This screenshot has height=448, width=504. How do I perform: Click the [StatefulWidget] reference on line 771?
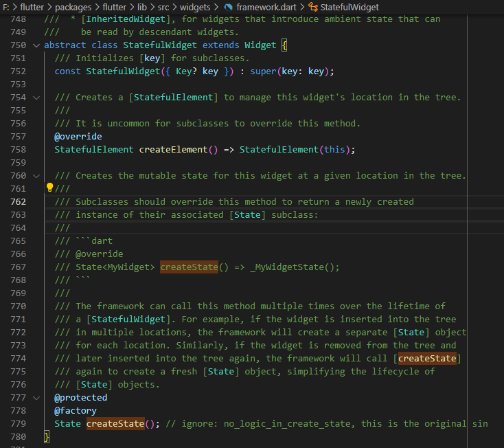(x=128, y=320)
